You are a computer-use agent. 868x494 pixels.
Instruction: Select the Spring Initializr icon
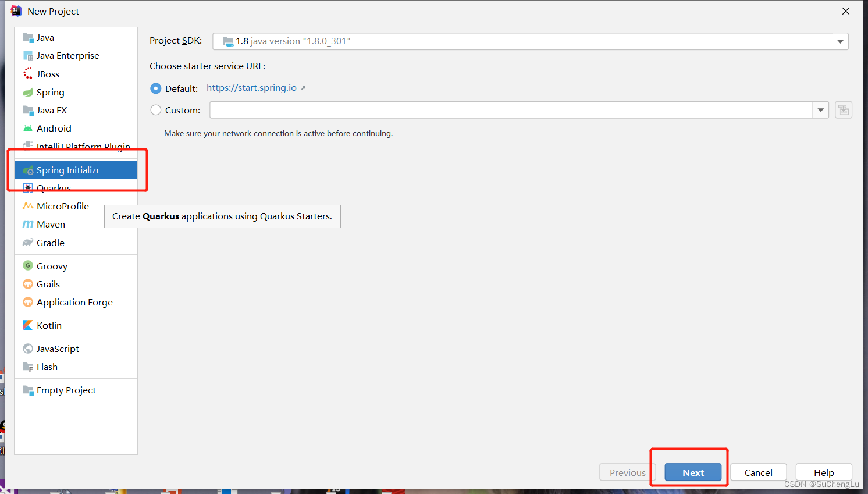click(28, 170)
